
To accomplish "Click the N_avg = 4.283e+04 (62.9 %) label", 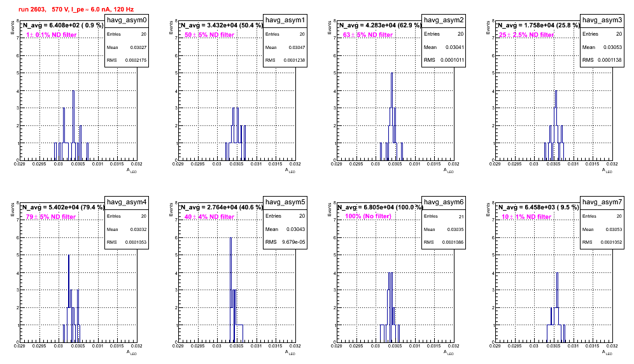I will click(380, 25).
